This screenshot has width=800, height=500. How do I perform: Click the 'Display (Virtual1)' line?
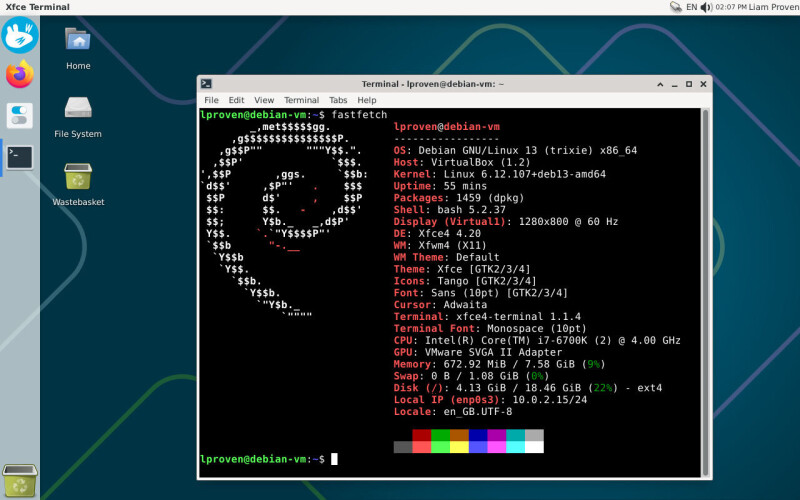tap(506, 221)
